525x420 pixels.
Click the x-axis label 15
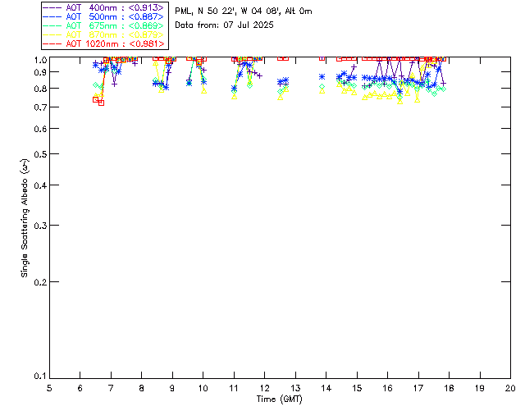click(x=357, y=388)
